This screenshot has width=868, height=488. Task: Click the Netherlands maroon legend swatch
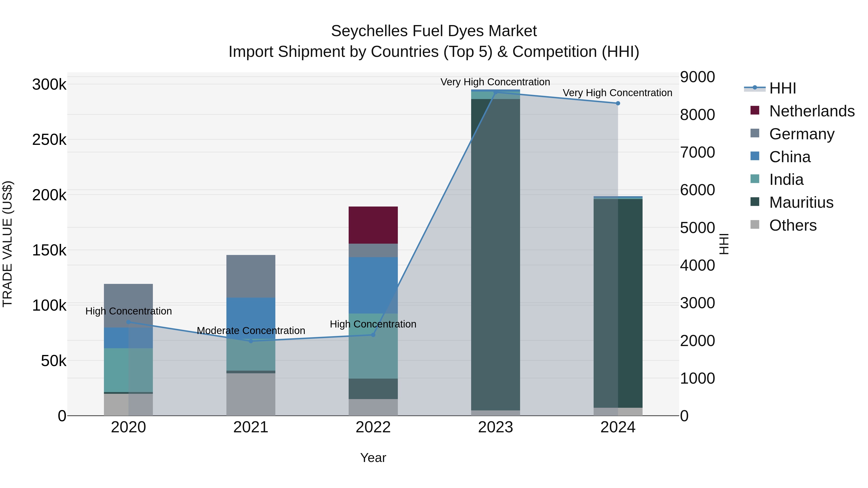pos(755,110)
